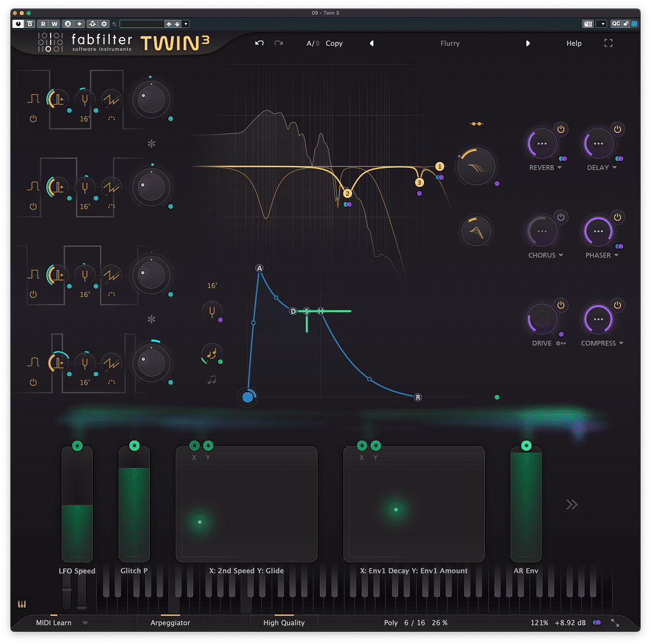Open the Flurry preset menu

pos(450,43)
